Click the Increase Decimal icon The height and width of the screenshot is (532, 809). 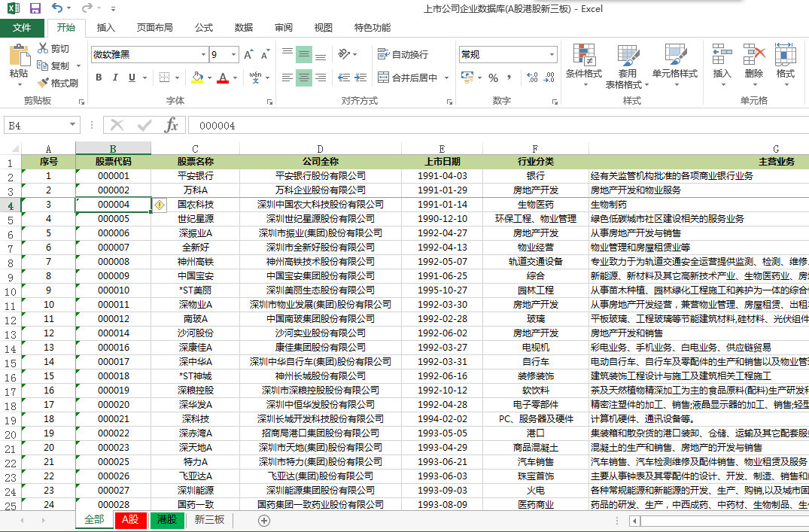[x=533, y=78]
